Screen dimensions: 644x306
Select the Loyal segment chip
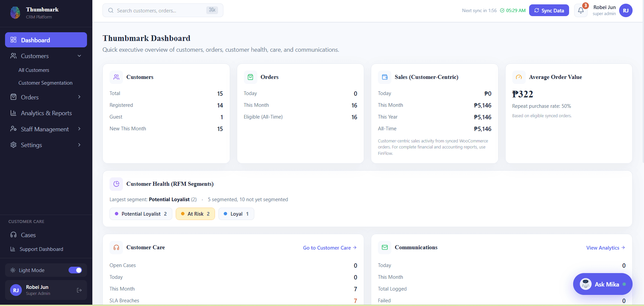[x=236, y=214]
